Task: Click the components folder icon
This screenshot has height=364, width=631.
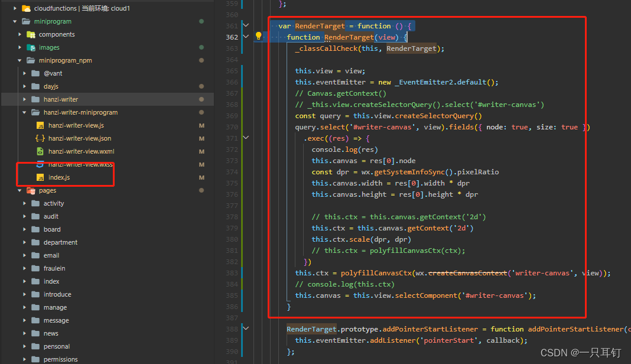Action: [30, 34]
